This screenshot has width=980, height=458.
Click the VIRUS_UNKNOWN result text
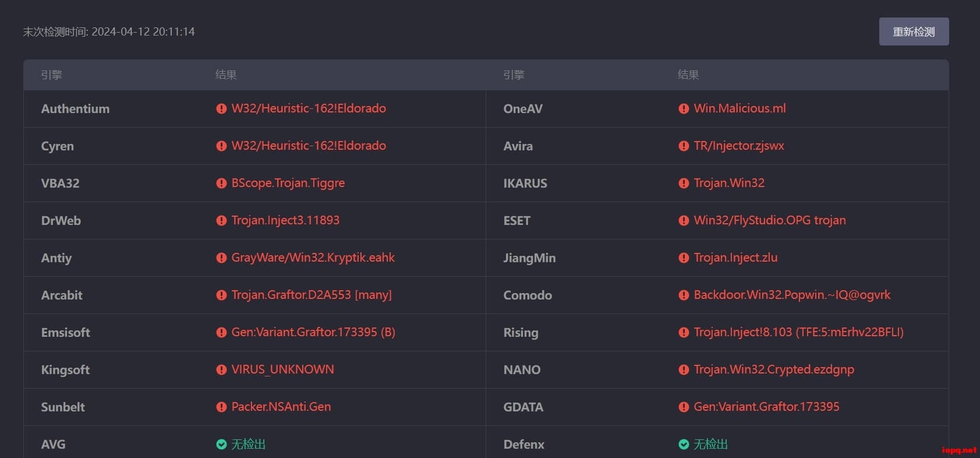[282, 369]
